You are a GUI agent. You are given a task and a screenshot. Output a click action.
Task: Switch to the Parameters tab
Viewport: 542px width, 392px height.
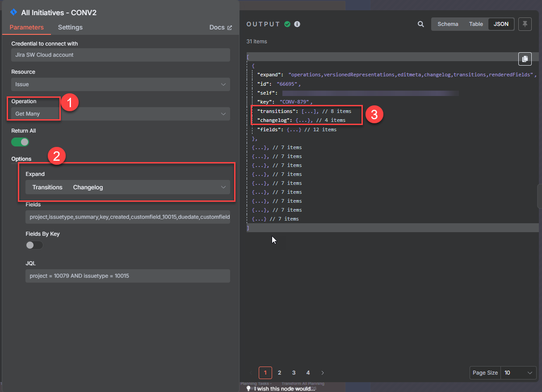[27, 27]
